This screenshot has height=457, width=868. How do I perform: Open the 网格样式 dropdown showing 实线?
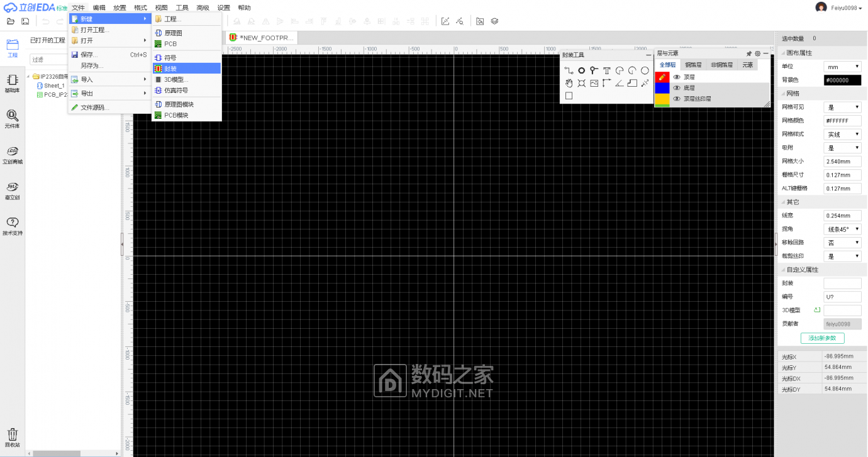point(842,134)
